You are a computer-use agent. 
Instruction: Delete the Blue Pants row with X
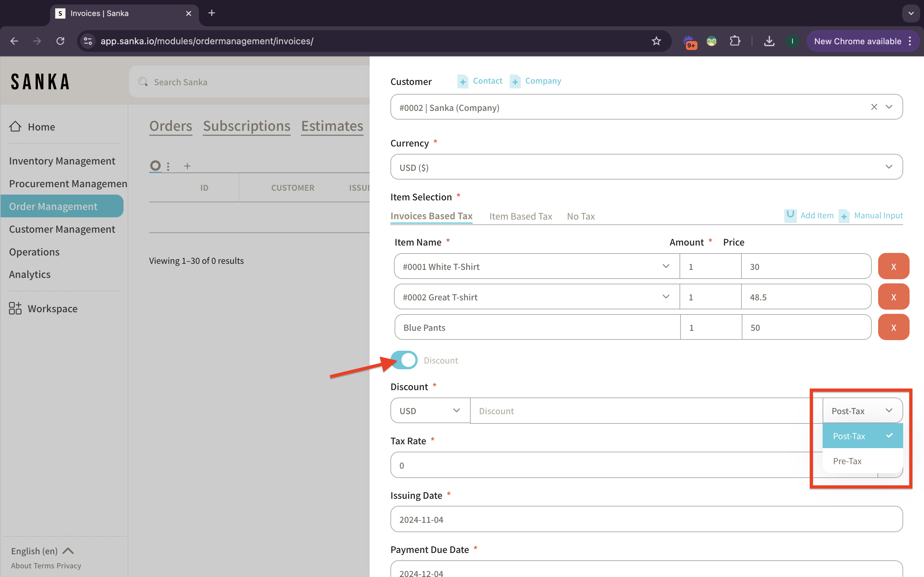[893, 327]
